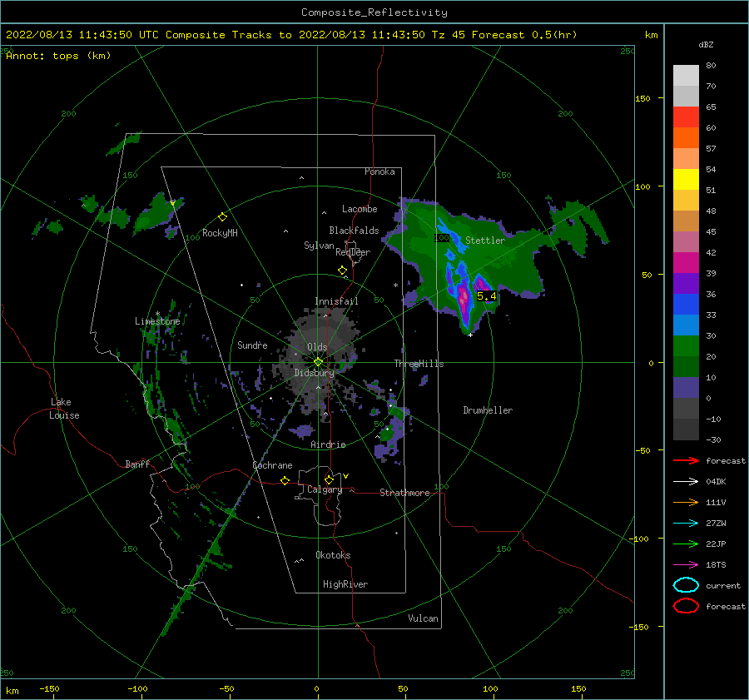Screen dimensions: 749x700
Task: Click the magenta swatch between 42 and 39 dBZ
Action: click(x=686, y=263)
